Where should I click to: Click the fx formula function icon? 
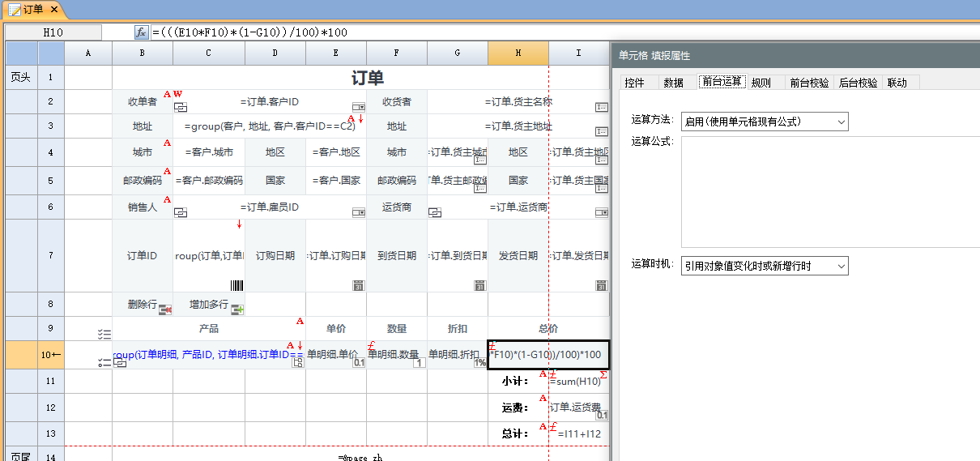coord(141,32)
